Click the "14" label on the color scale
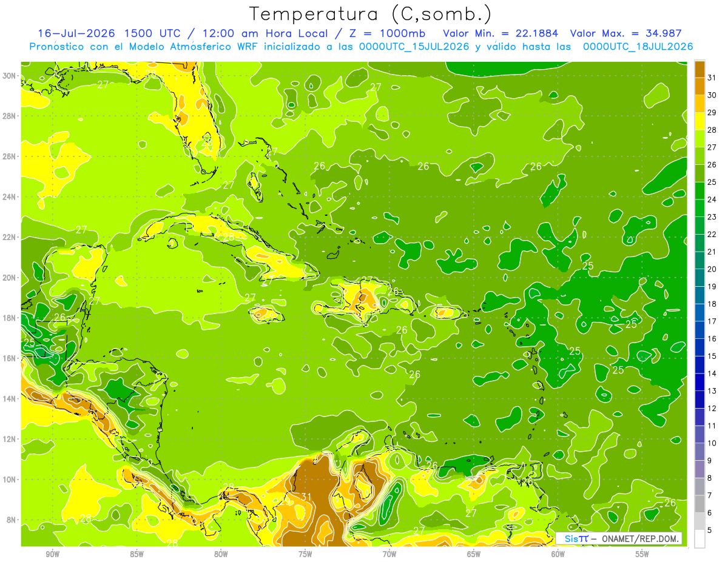The height and width of the screenshot is (562, 728). tap(712, 373)
